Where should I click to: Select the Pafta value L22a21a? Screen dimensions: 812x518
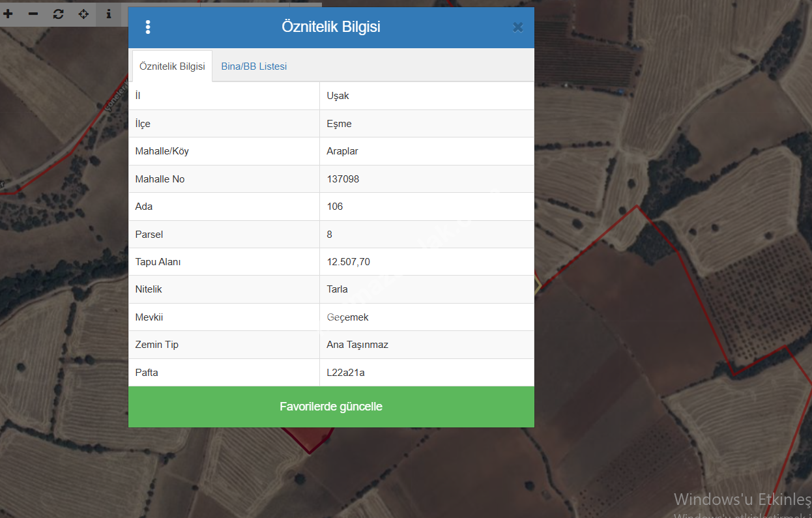pyautogui.click(x=345, y=373)
